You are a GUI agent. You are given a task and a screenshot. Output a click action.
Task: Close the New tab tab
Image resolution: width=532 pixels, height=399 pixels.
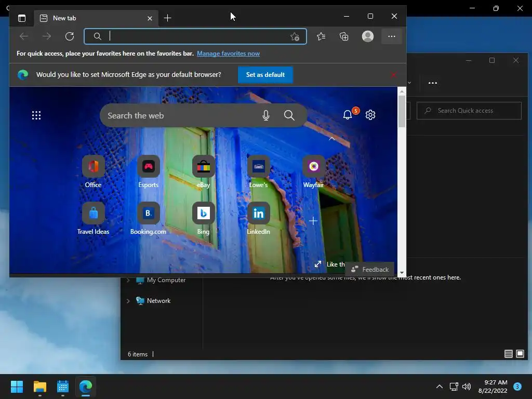click(x=150, y=18)
